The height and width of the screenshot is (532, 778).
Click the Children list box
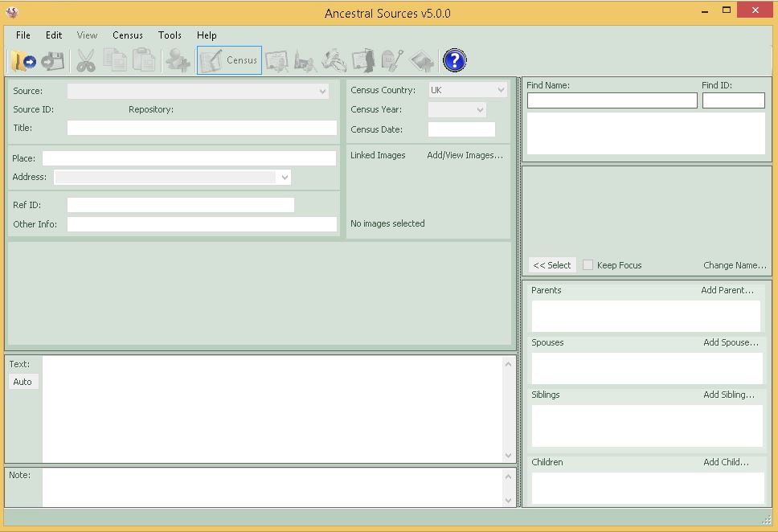tap(648, 488)
